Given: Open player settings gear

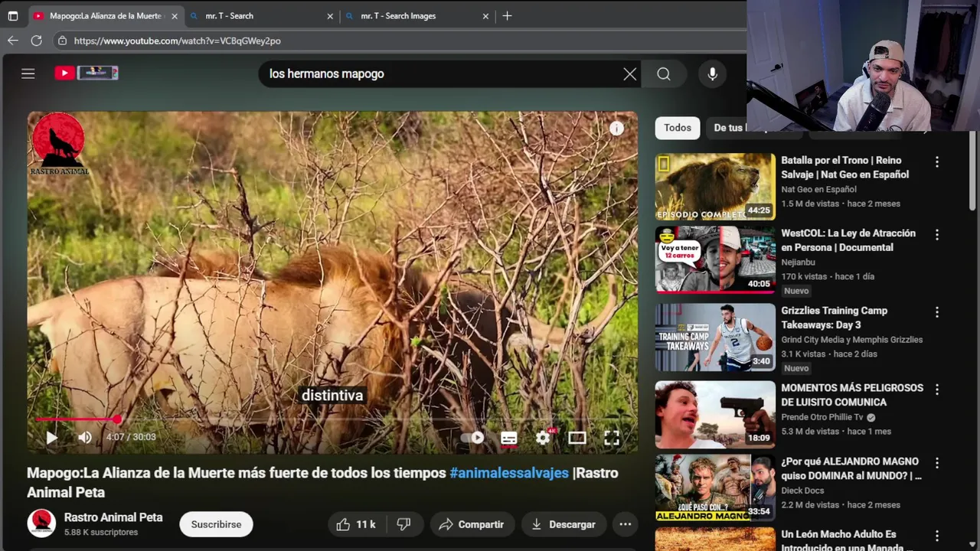Looking at the screenshot, I should pos(543,438).
